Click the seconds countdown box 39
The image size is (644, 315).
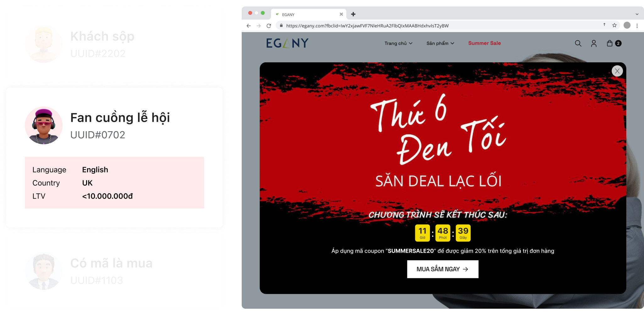(463, 233)
